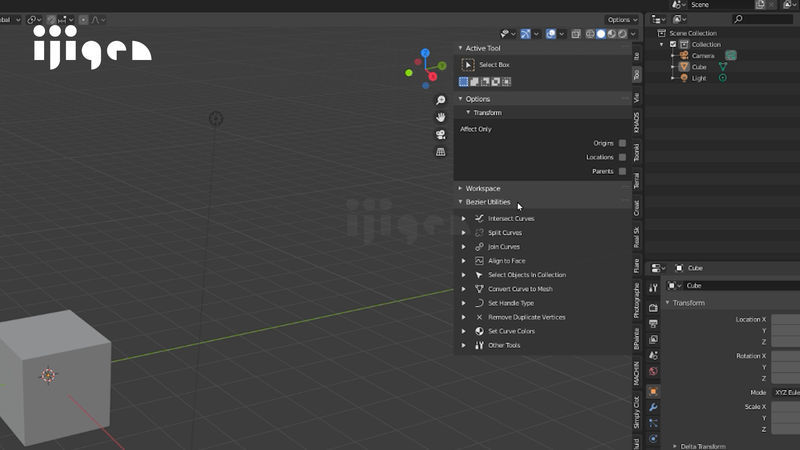The width and height of the screenshot is (800, 450).
Task: Open the MACHIN sidebar tab
Action: pos(637,373)
